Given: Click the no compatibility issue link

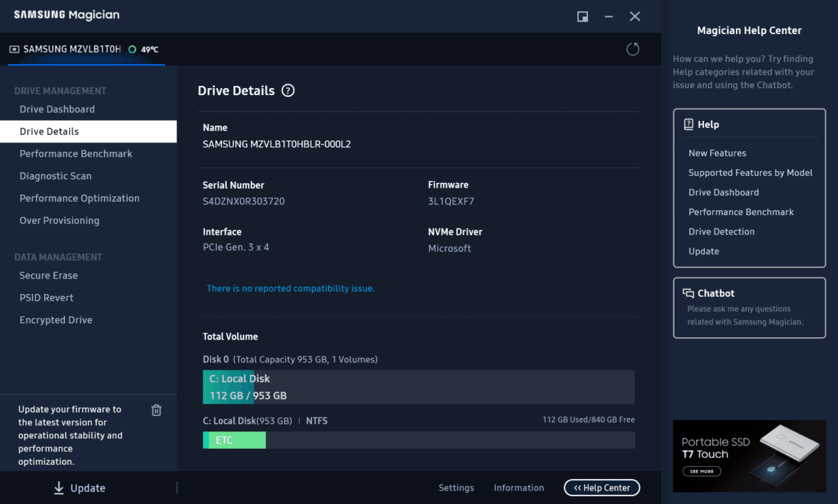Looking at the screenshot, I should click(291, 288).
